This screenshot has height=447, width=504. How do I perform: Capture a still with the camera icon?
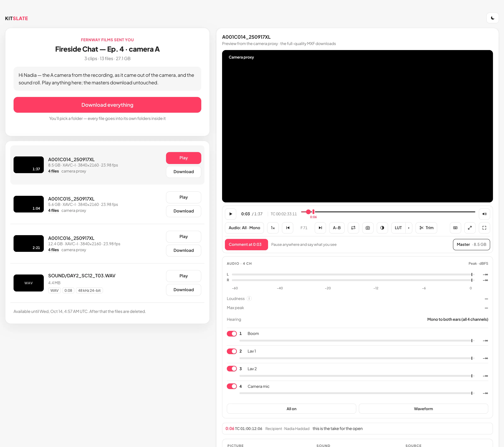[368, 228]
